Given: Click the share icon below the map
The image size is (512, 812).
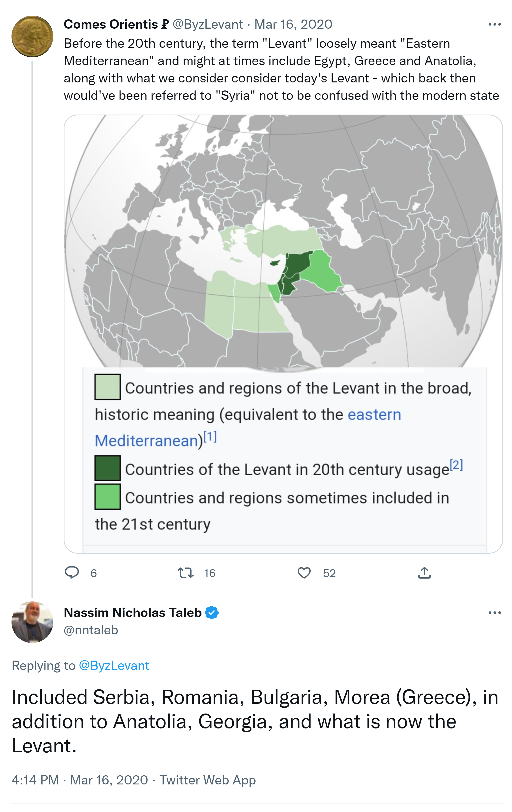Looking at the screenshot, I should click(x=424, y=573).
